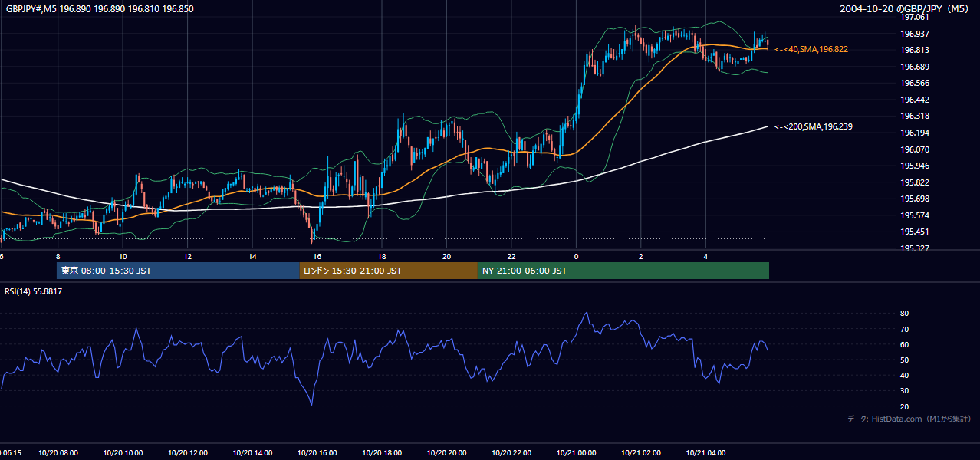Click the 10/20 20:00 time axis label
This screenshot has height=460, width=980.
coord(446,452)
